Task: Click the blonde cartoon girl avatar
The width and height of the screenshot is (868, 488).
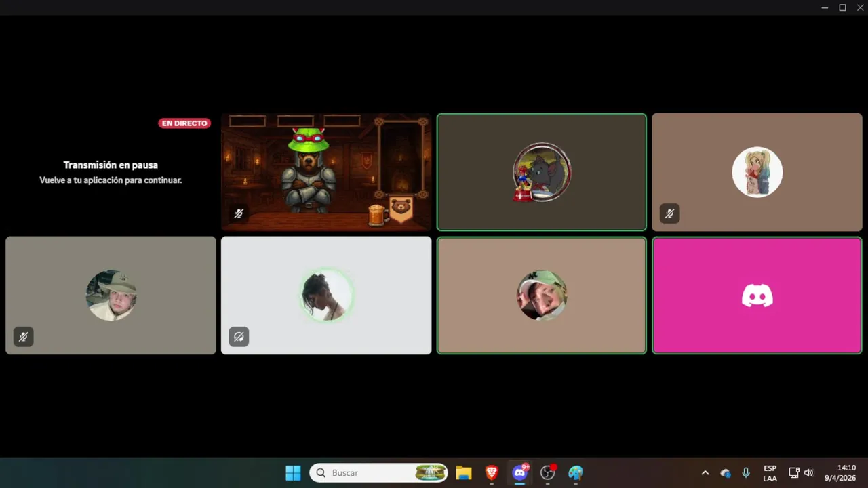Action: click(x=757, y=172)
